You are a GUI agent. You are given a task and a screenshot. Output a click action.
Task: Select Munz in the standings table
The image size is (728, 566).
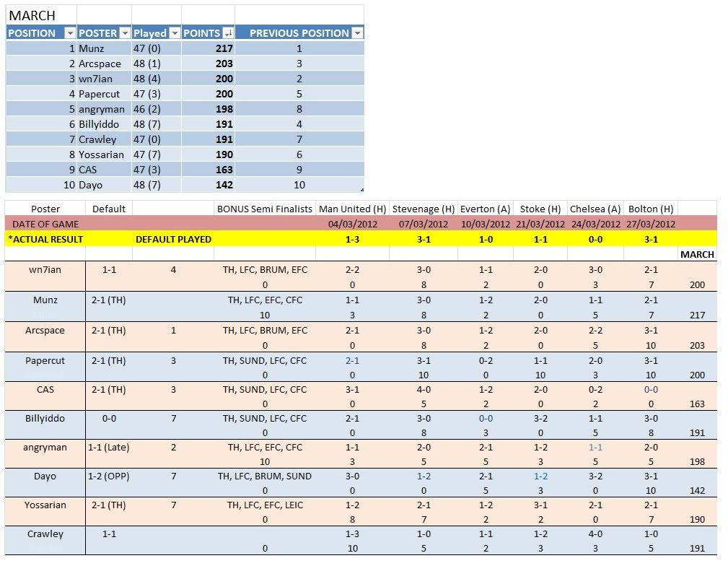tap(92, 48)
